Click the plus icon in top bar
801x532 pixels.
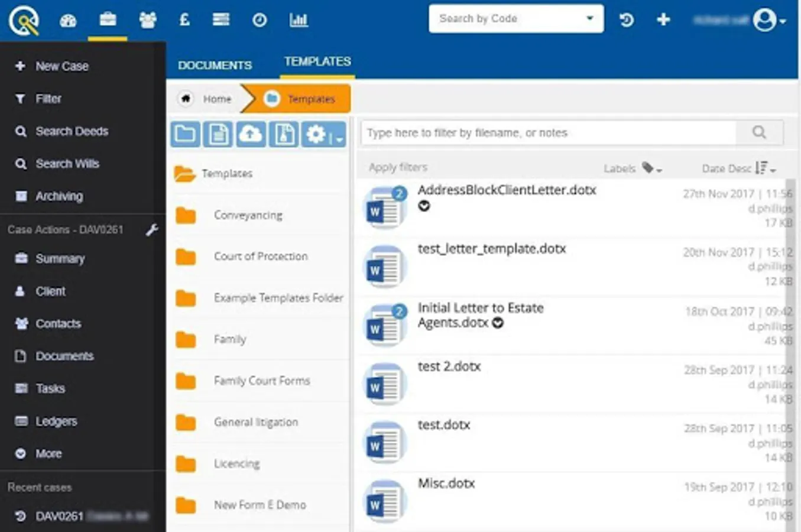(x=663, y=20)
